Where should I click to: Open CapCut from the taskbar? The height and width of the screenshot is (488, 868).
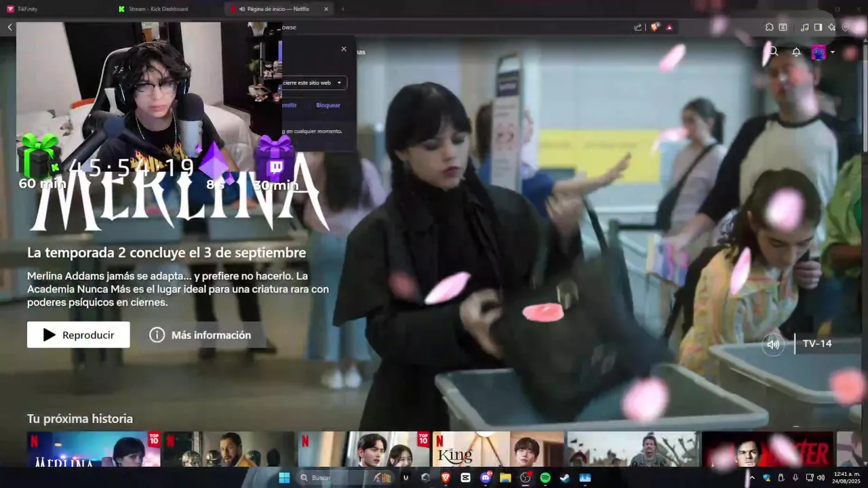tap(465, 478)
